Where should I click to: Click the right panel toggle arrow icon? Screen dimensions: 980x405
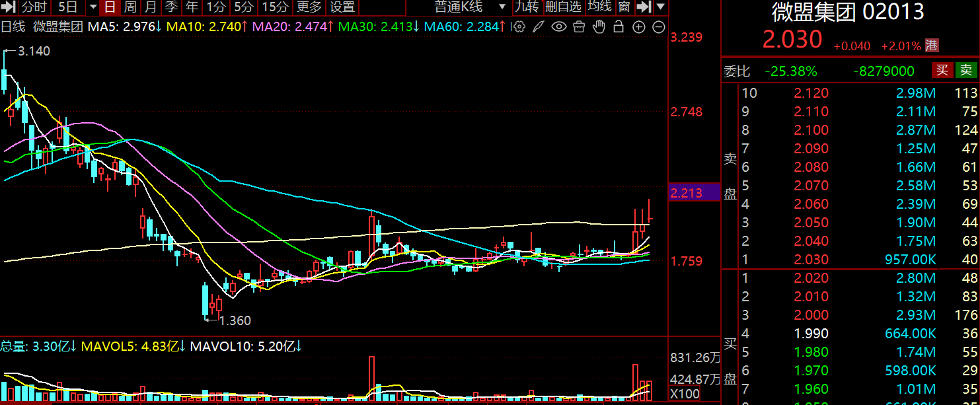coord(643,7)
